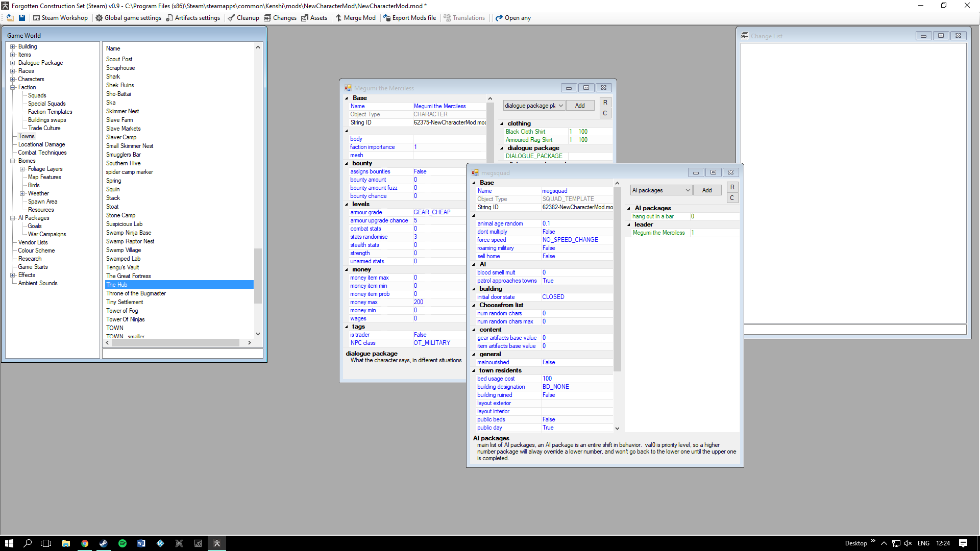This screenshot has height=551, width=980.
Task: Click Export Mods file icon
Action: tap(387, 18)
